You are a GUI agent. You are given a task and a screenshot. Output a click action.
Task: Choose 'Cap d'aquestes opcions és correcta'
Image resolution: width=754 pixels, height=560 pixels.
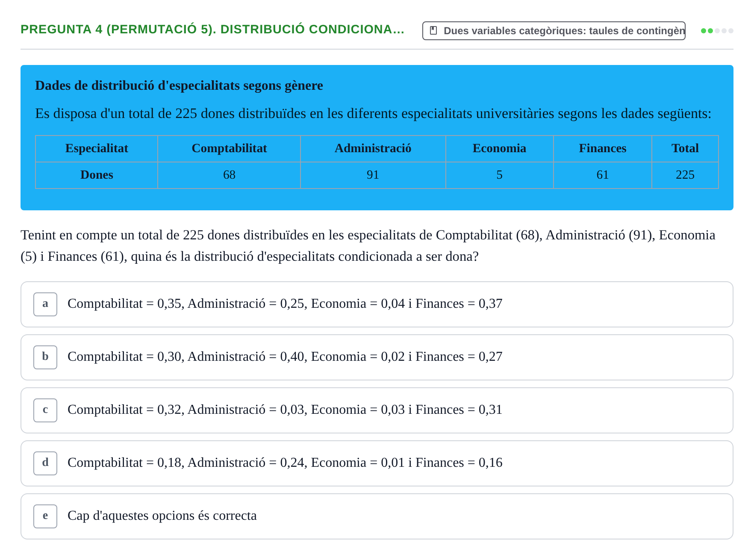click(x=162, y=516)
